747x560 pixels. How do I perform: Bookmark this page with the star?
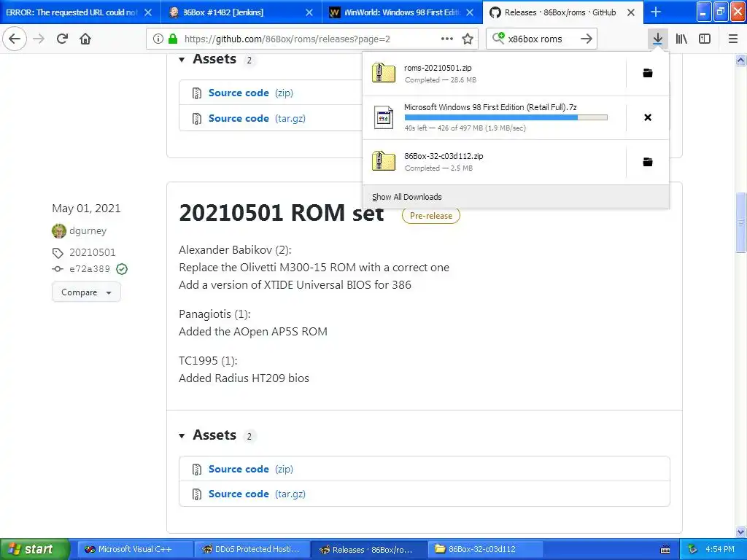click(468, 39)
